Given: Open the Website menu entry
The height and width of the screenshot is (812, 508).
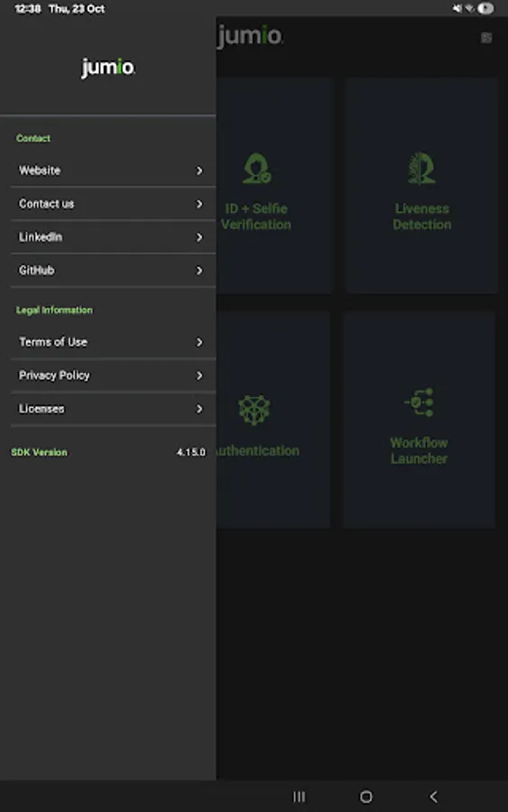Looking at the screenshot, I should (113, 171).
